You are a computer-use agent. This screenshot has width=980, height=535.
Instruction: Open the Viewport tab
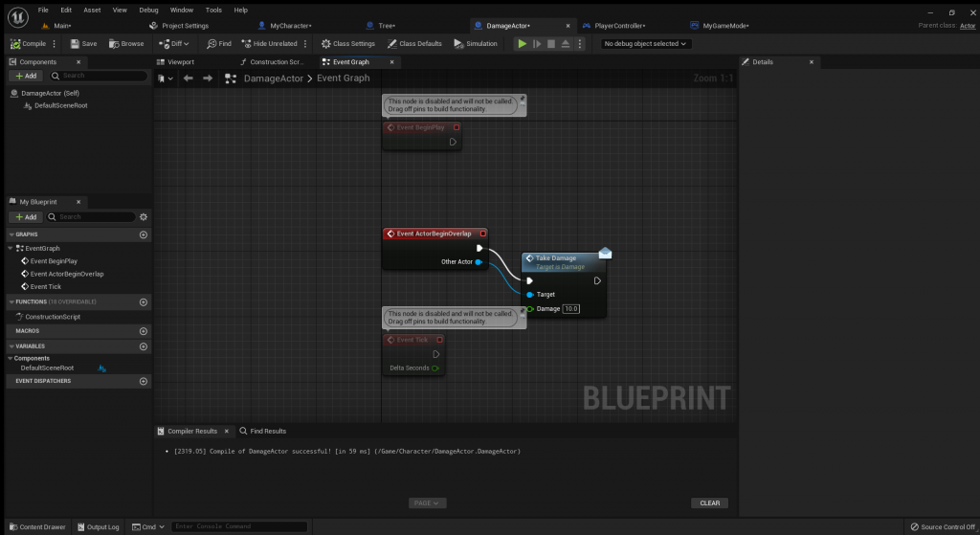click(x=176, y=62)
